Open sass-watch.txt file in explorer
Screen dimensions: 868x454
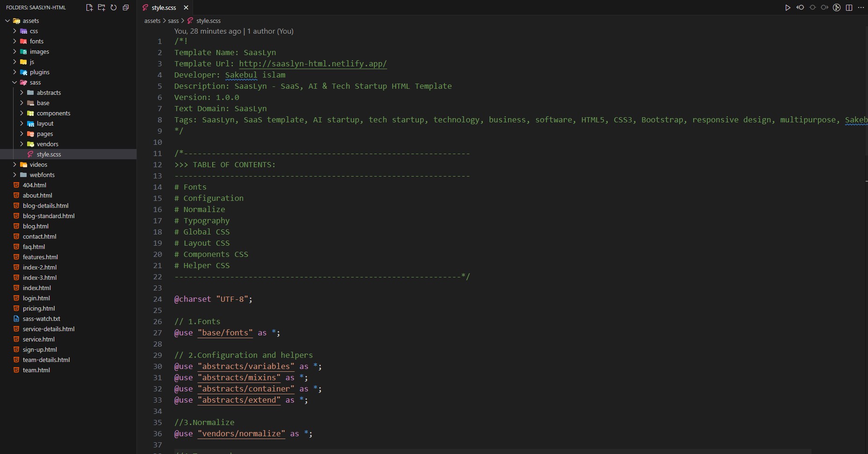41,319
